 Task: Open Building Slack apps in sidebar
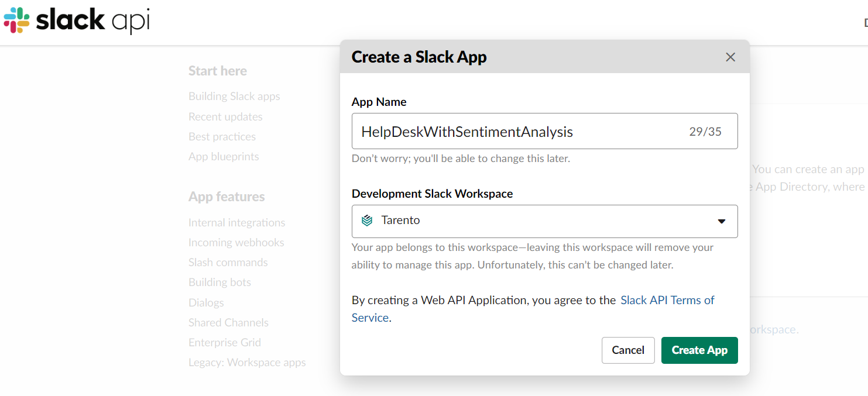tap(234, 97)
